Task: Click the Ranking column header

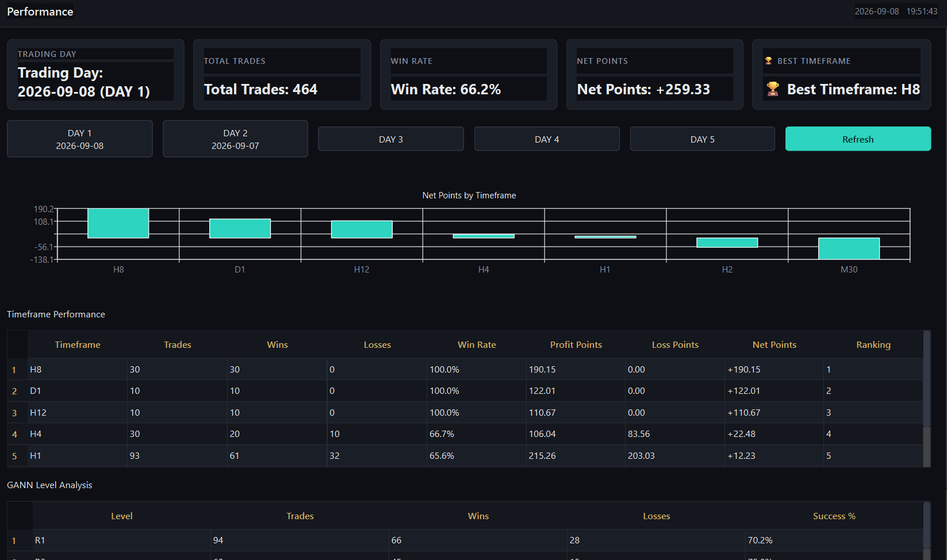Action: [873, 344]
